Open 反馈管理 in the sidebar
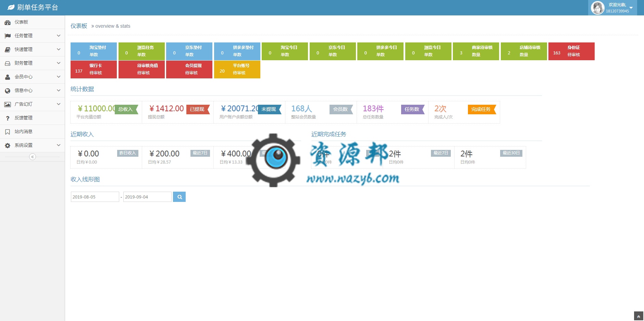Viewport: 644px width, 321px height. point(32,118)
